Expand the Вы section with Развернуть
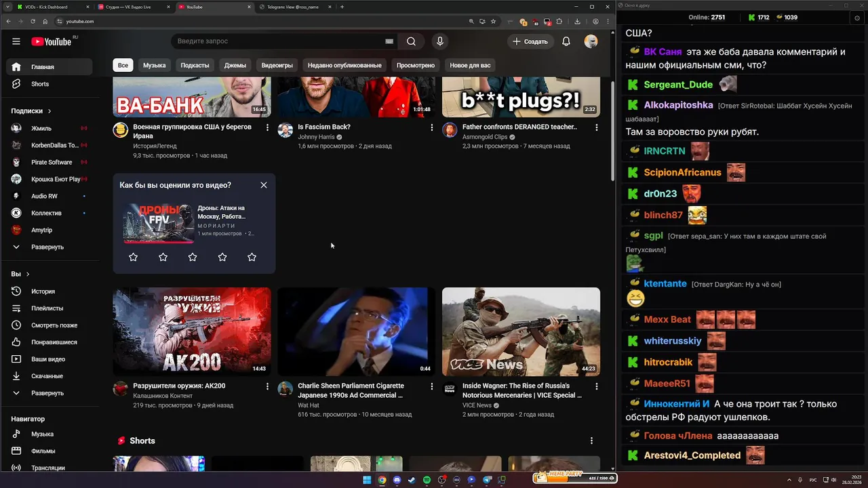 50,393
